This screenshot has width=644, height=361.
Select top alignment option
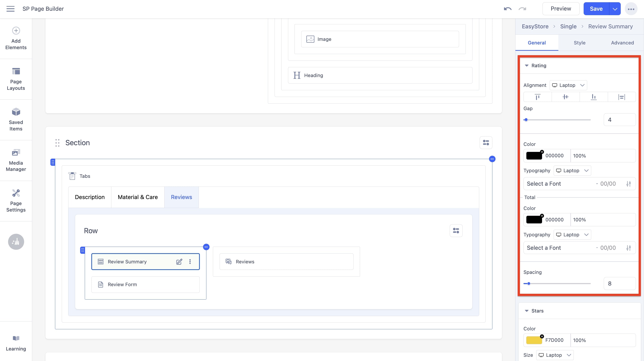click(x=538, y=97)
